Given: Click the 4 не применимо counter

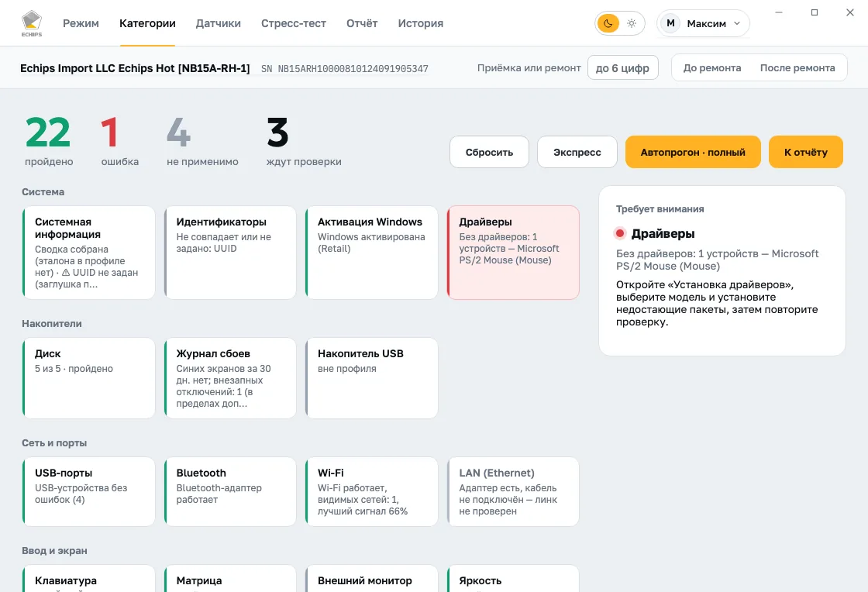Looking at the screenshot, I should (x=202, y=141).
